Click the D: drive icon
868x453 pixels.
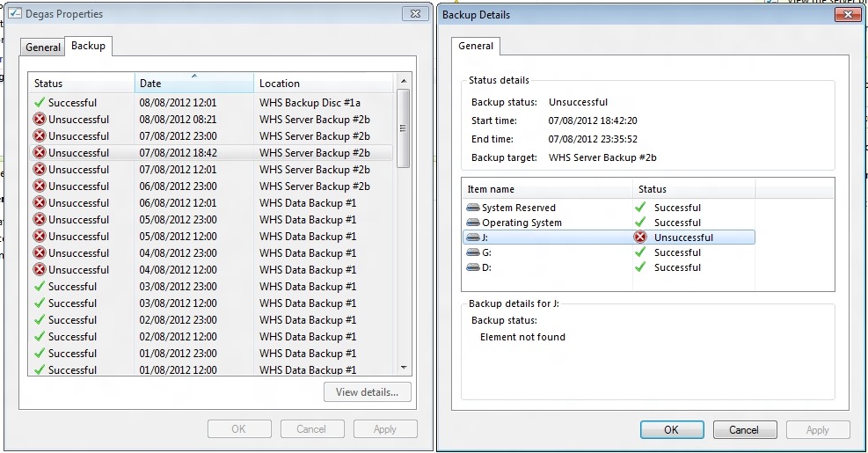[473, 267]
